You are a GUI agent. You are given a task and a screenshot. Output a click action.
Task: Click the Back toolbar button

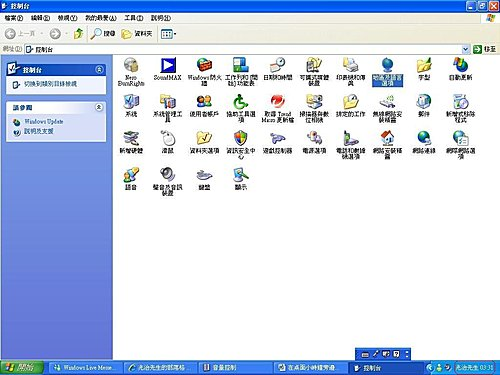[20, 34]
